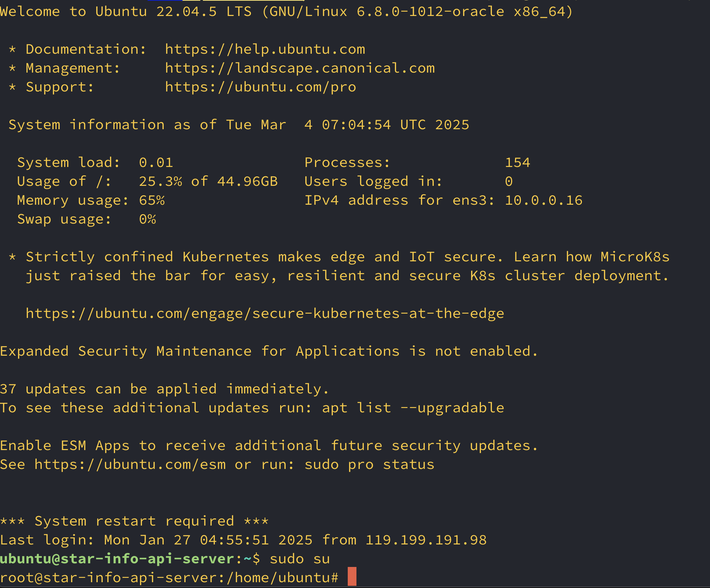The image size is (710, 588).
Task: Click the last login IP 119.199.191.98
Action: point(426,540)
